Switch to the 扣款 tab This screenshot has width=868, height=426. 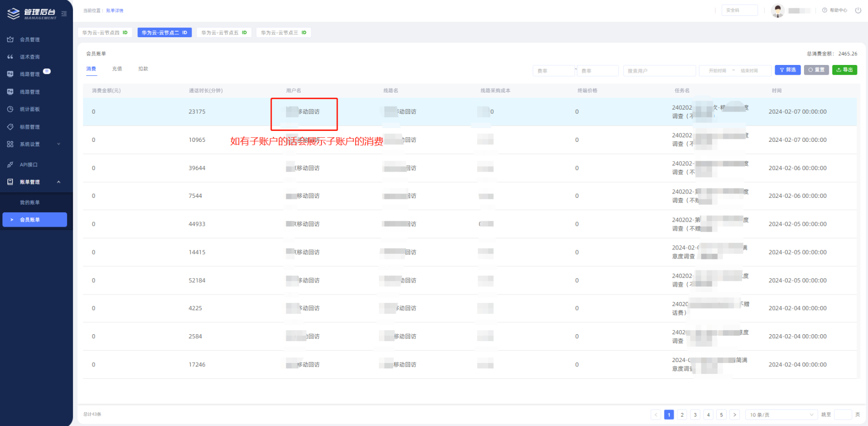tap(143, 69)
